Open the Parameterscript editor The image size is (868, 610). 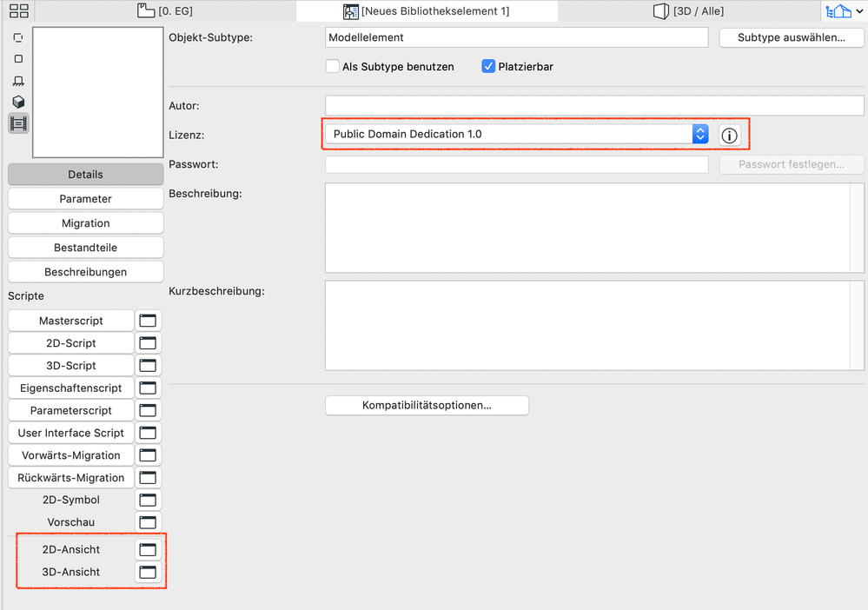[71, 410]
